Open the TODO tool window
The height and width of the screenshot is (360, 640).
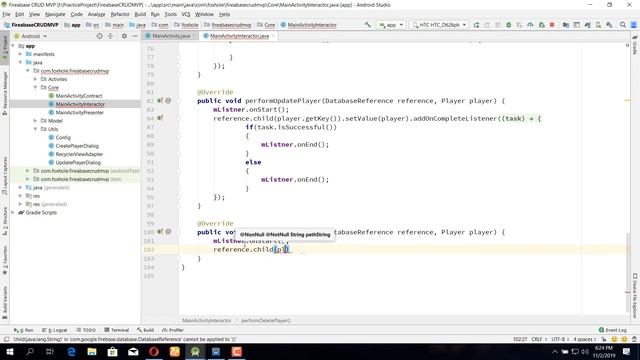86,330
